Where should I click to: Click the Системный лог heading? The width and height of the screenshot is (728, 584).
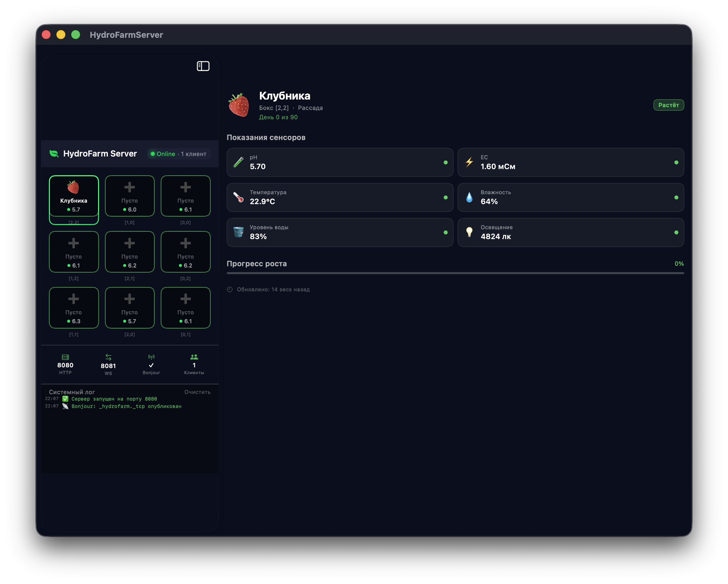(x=71, y=392)
